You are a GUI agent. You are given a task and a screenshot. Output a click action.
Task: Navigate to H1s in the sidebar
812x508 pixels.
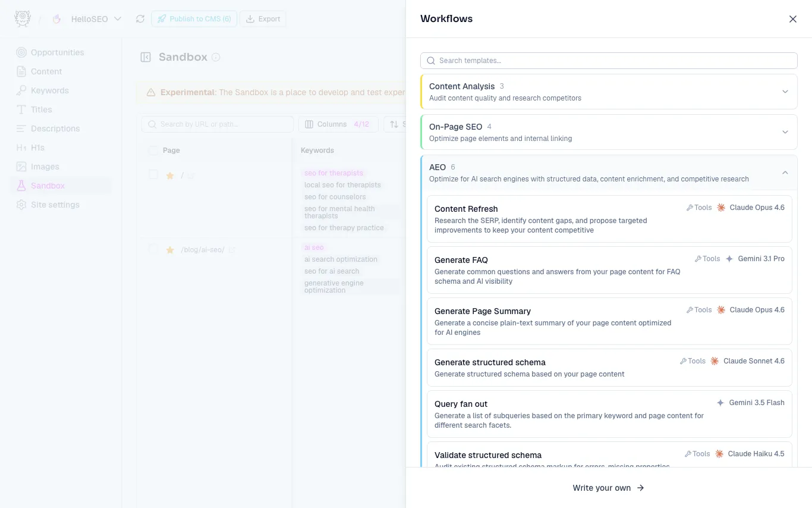pyautogui.click(x=61, y=148)
